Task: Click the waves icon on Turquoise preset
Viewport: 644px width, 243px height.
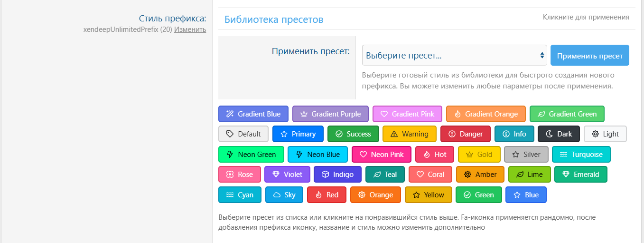Action: tap(563, 155)
